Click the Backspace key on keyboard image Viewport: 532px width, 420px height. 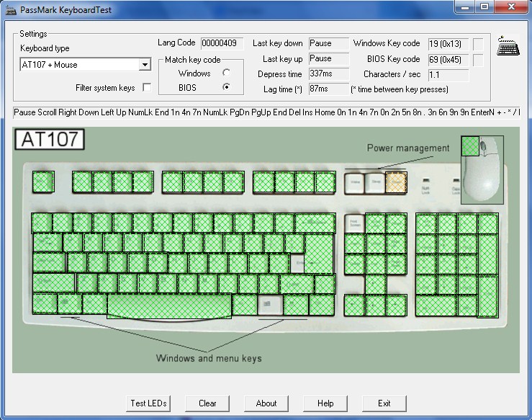(x=315, y=223)
